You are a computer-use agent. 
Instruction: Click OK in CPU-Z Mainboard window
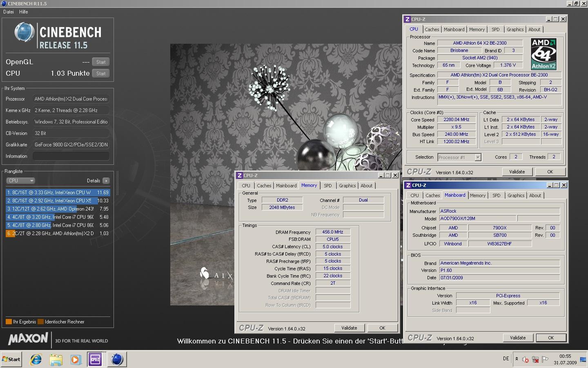(551, 338)
